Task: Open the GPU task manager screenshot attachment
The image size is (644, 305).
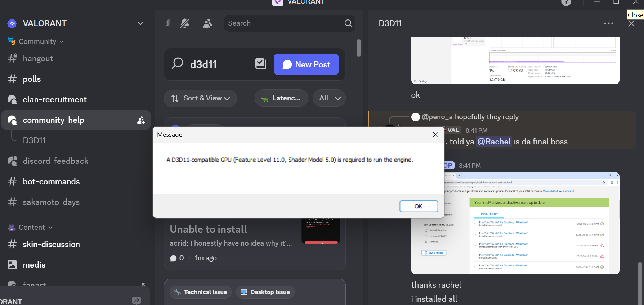Action: [x=515, y=60]
